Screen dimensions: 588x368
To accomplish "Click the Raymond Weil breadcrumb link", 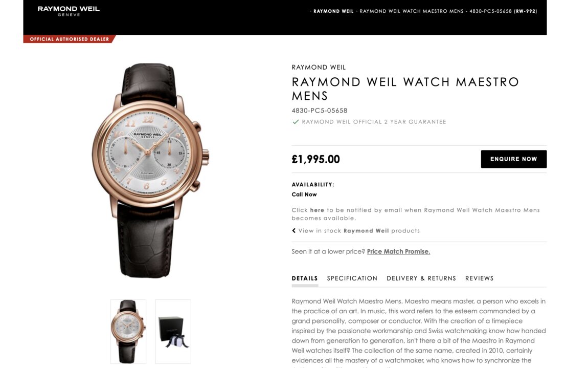I will coord(333,11).
